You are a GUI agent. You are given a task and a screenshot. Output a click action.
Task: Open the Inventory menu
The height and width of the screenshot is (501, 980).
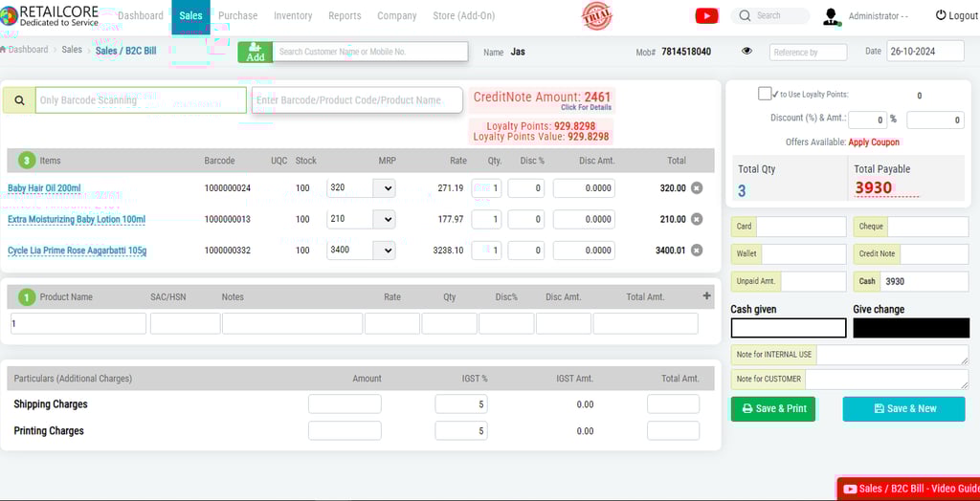(293, 15)
